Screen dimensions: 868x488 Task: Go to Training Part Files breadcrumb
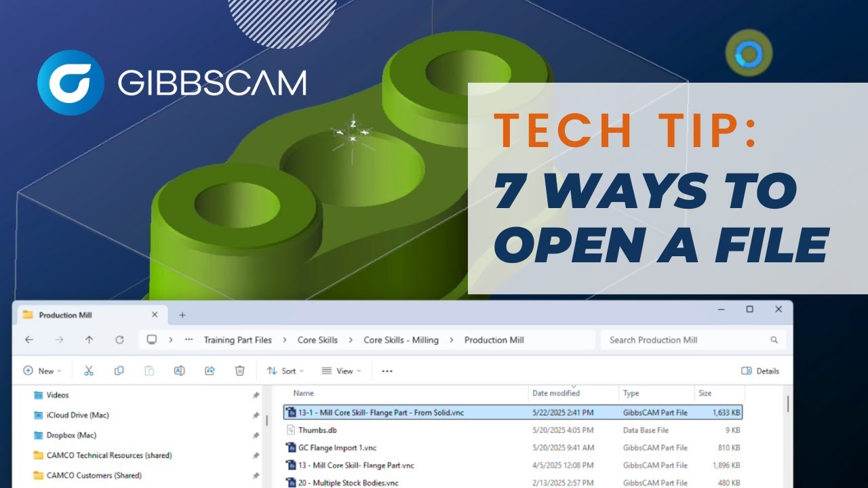[237, 340]
